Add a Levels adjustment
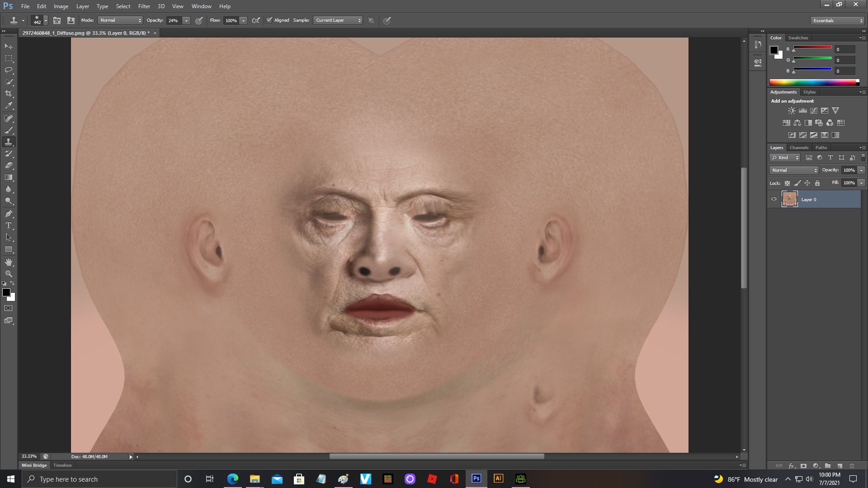 tap(803, 110)
